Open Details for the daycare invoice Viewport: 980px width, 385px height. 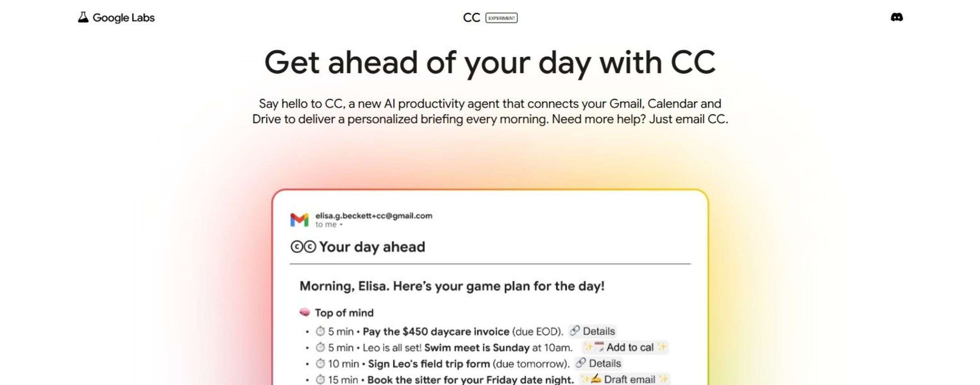click(593, 331)
